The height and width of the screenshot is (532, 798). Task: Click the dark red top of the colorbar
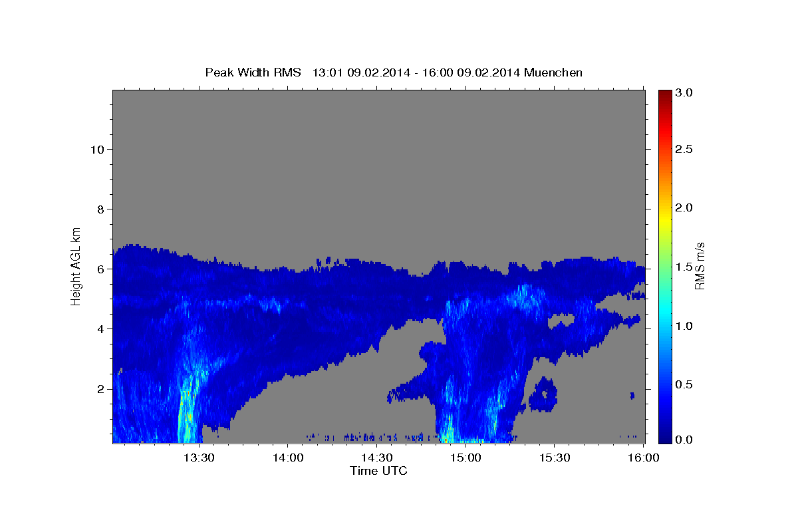point(665,95)
